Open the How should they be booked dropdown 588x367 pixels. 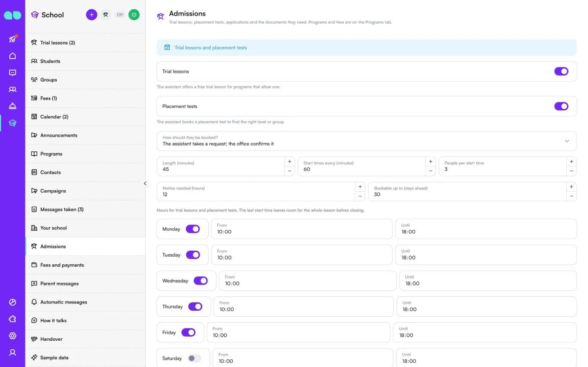pyautogui.click(x=367, y=141)
